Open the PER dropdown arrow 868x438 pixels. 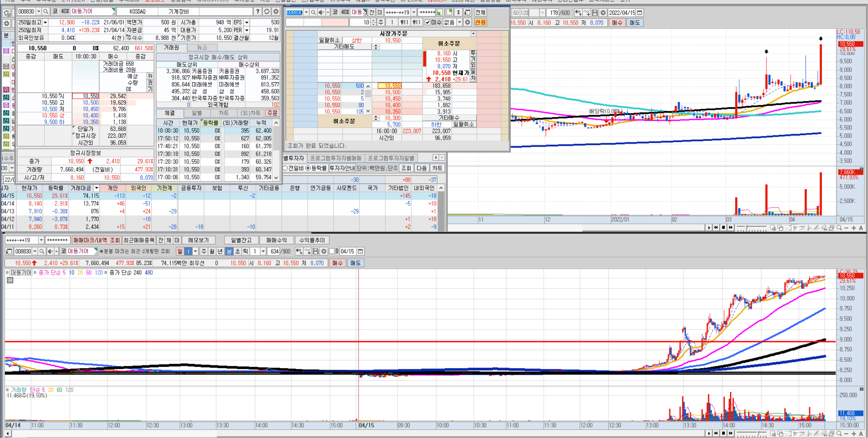coord(247,30)
